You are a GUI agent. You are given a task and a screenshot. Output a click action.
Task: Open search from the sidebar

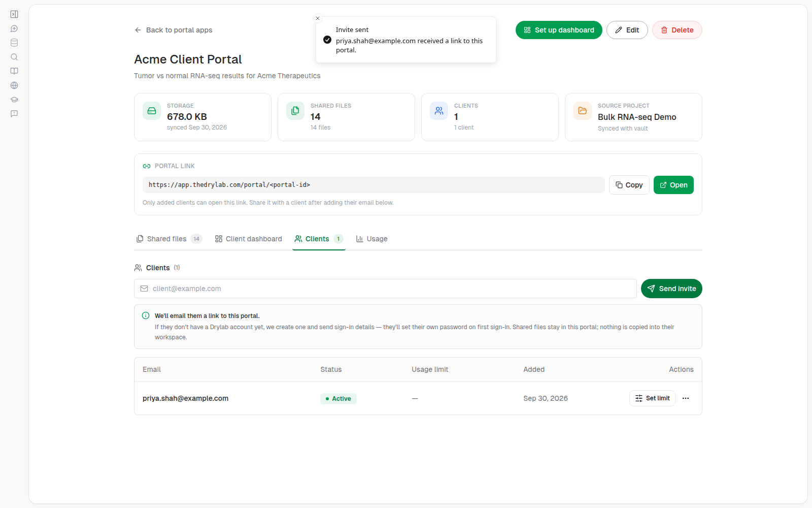[14, 57]
